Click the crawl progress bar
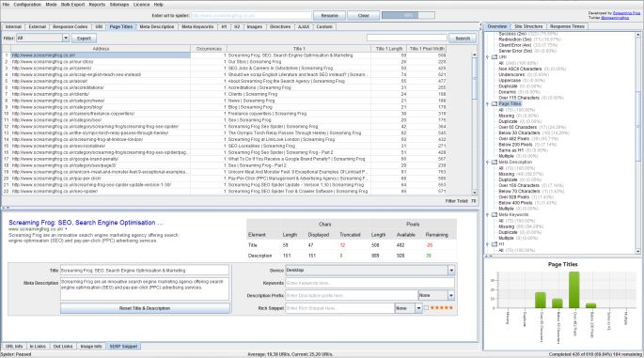Image resolution: width=644 pixels, height=358 pixels. pos(408,15)
